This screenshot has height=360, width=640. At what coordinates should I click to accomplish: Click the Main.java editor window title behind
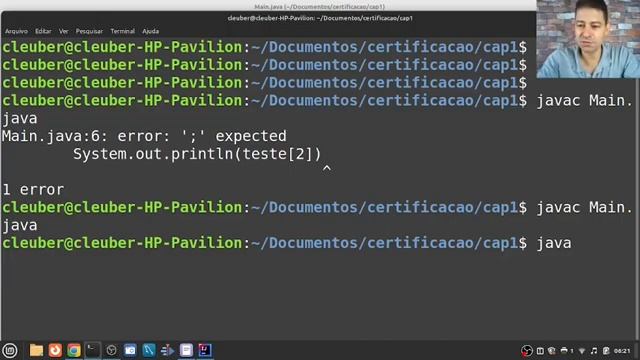(320, 7)
